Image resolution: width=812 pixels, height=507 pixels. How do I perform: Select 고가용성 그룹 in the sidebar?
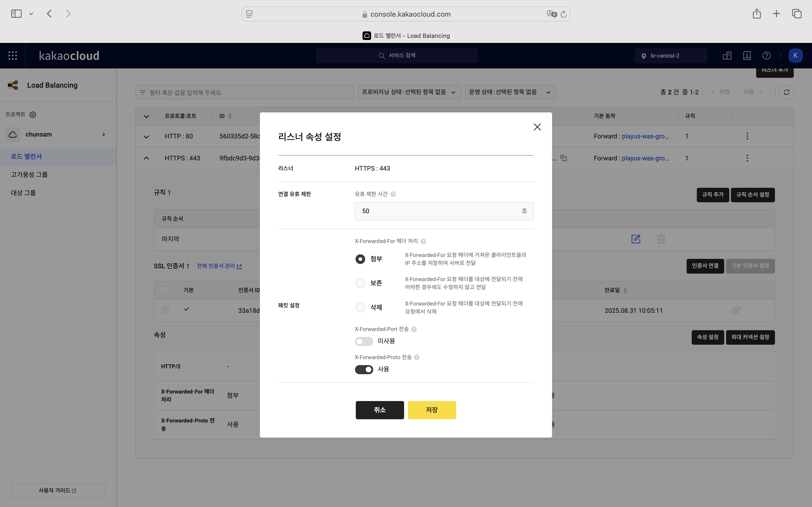point(29,174)
